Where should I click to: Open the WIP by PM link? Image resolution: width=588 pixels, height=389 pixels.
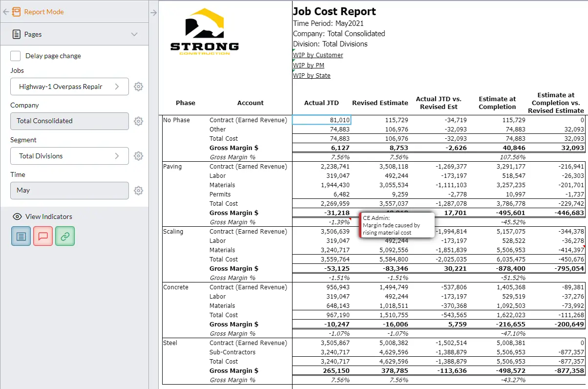[309, 65]
